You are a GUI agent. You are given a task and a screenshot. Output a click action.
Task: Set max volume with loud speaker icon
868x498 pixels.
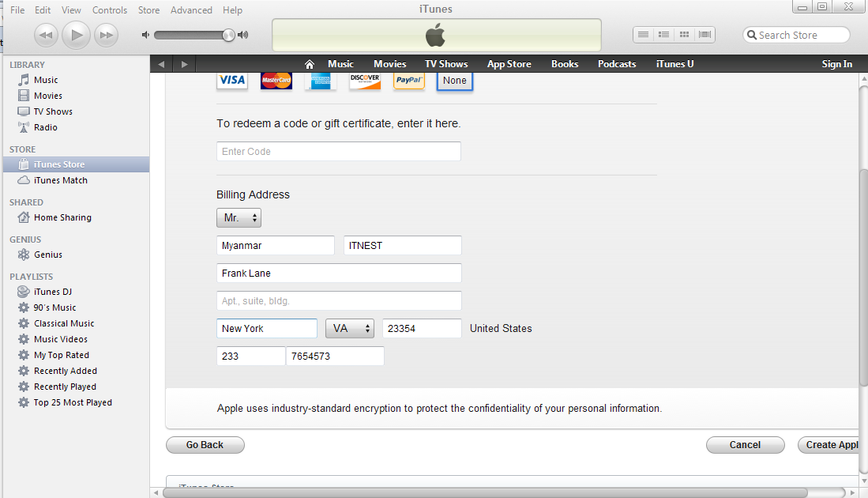coord(243,35)
